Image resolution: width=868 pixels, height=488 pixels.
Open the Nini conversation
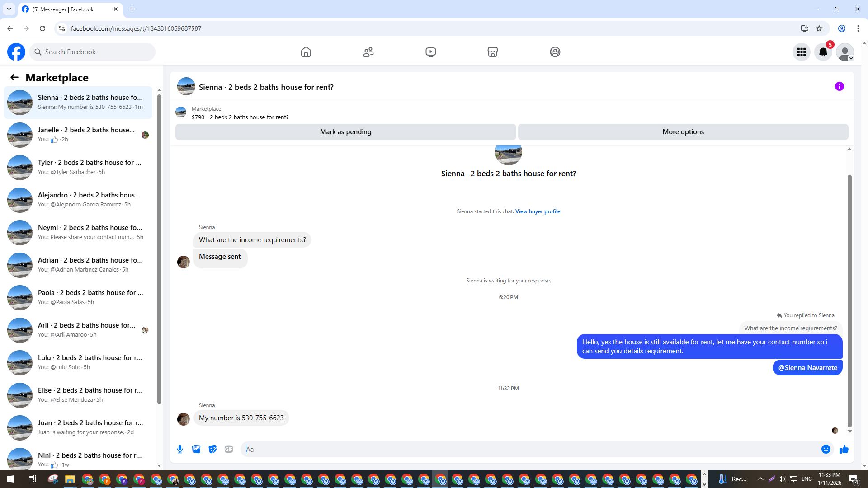coord(78,458)
